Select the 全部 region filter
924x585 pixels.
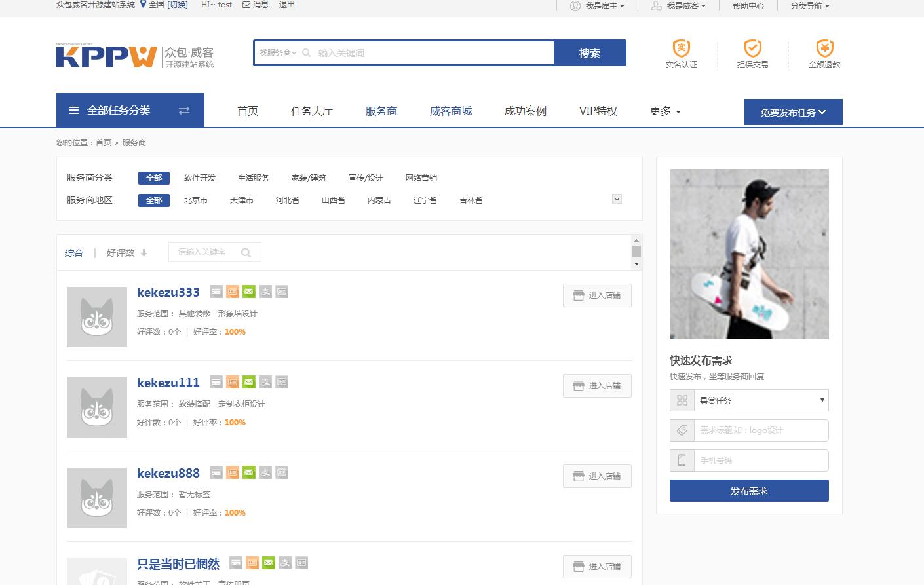click(x=154, y=200)
